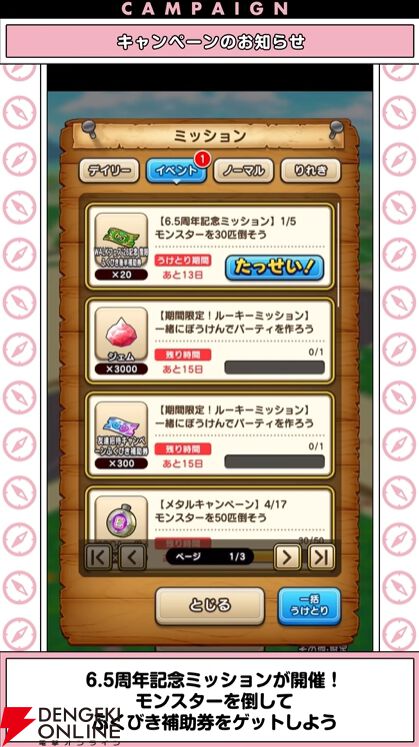Click the gem mission progress bar
This screenshot has width=419, height=747.
click(x=274, y=367)
